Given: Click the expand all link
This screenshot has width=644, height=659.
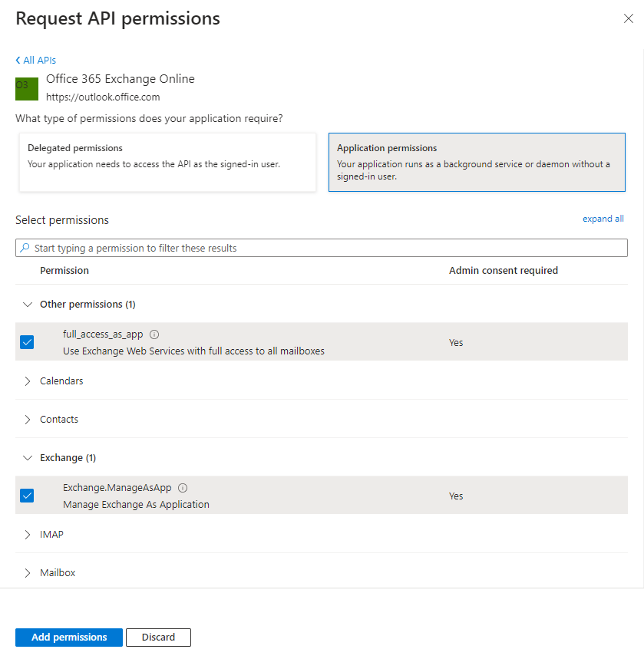Looking at the screenshot, I should click(x=603, y=219).
